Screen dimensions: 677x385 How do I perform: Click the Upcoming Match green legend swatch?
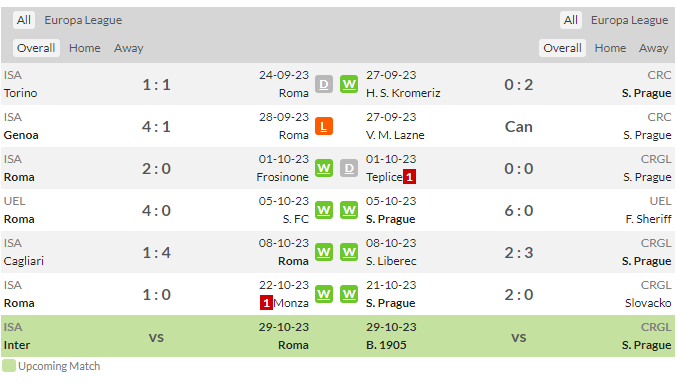pyautogui.click(x=9, y=366)
